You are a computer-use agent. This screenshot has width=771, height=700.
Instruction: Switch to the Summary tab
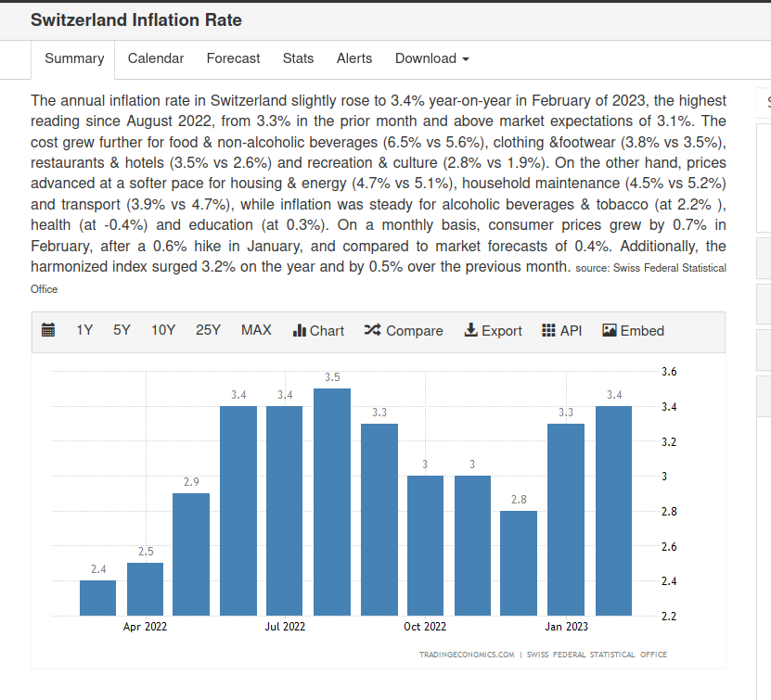[x=74, y=59]
